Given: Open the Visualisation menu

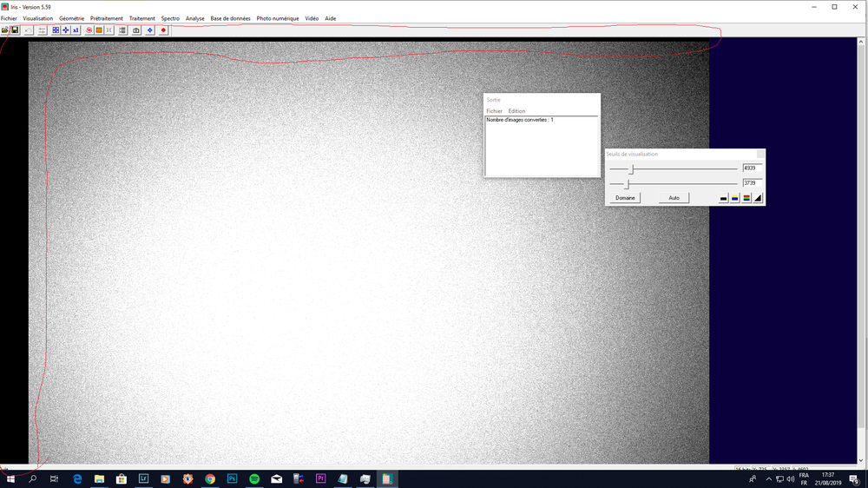Looking at the screenshot, I should (37, 18).
